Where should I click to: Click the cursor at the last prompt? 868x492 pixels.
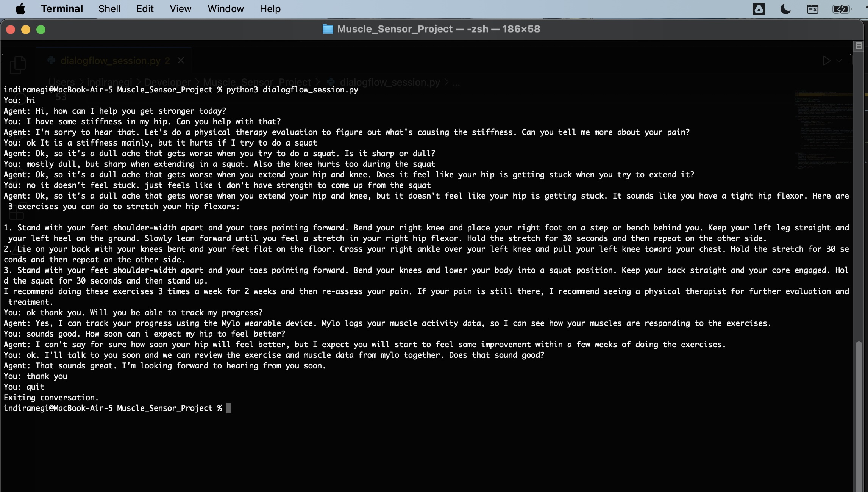point(229,408)
